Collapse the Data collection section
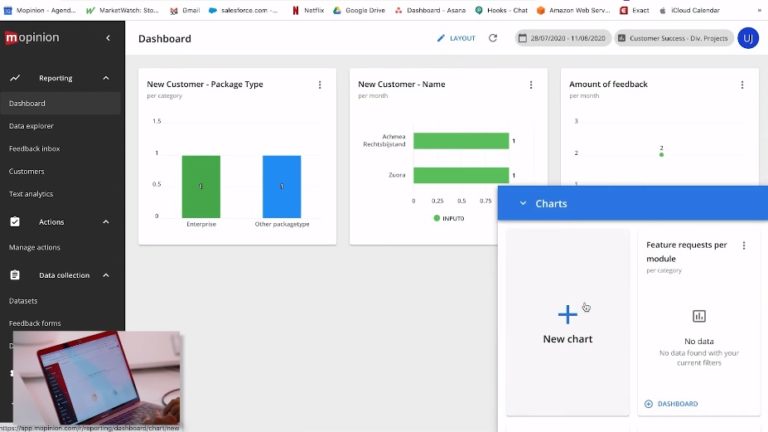 (106, 275)
